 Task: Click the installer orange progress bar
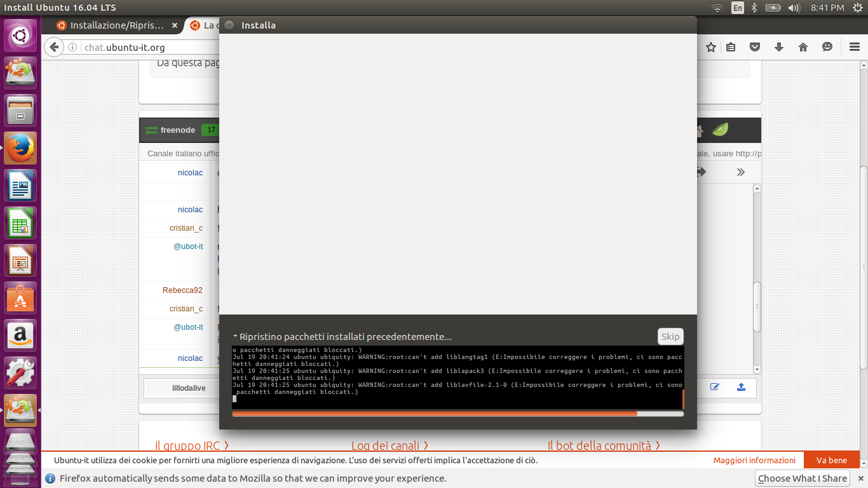458,414
